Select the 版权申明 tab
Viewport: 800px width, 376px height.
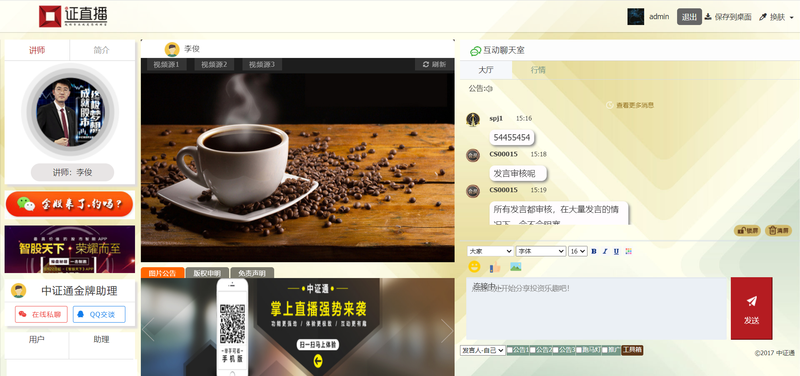coord(207,273)
